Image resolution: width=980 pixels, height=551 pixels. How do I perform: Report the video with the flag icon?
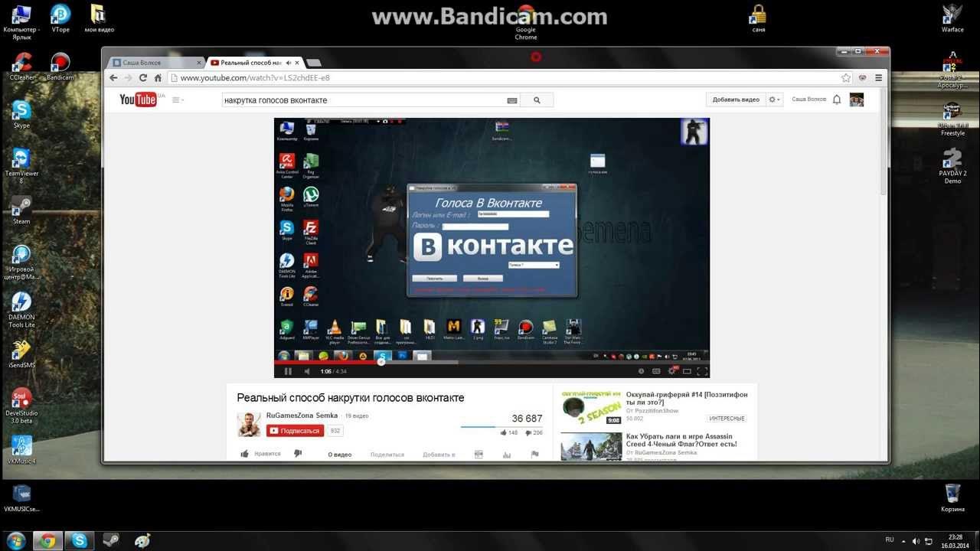(534, 455)
